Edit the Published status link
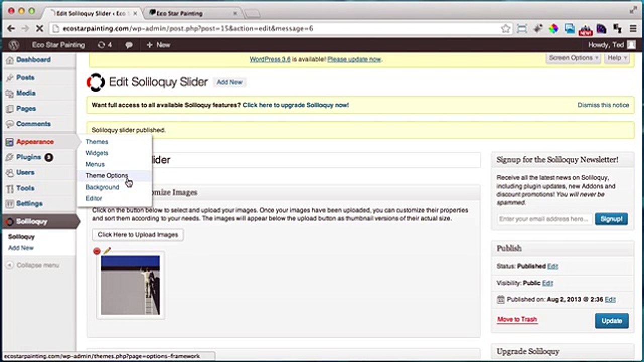The height and width of the screenshot is (362, 644). pos(552,266)
